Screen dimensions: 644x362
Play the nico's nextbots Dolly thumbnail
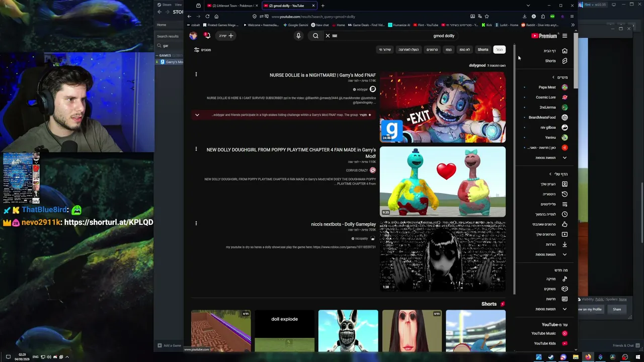(443, 256)
